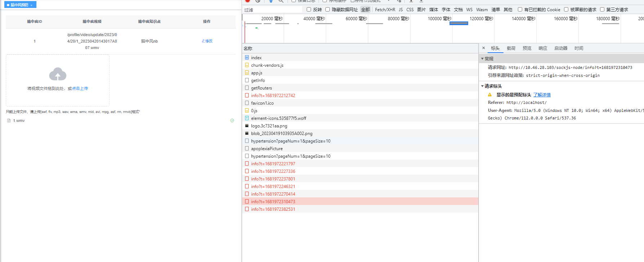Screen dimensions: 644x262
Task: Switch to the 时间 tab
Action: coord(579,48)
